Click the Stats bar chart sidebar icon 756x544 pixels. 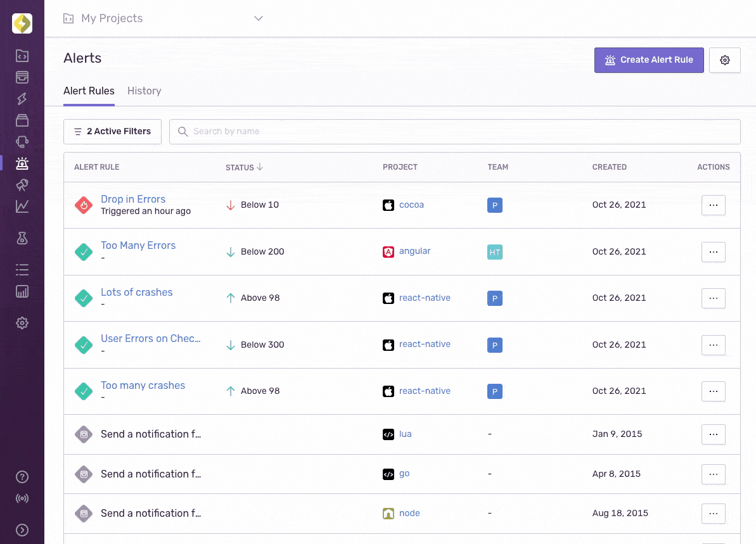click(22, 291)
